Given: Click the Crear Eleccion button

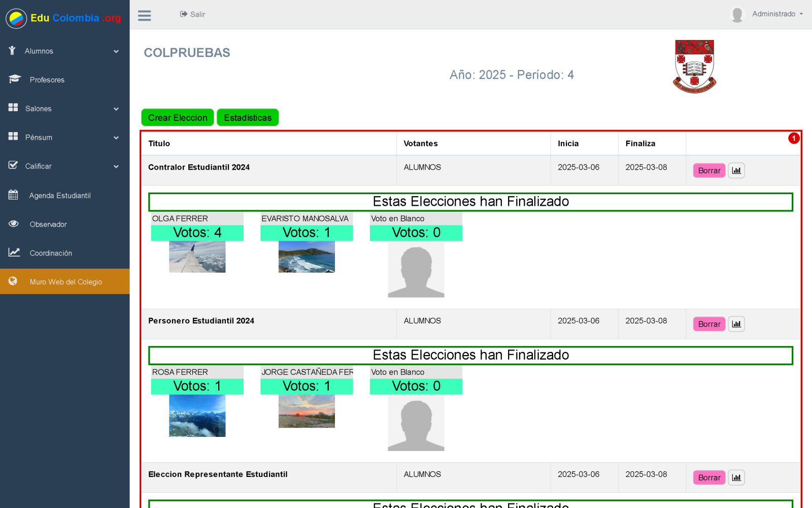Looking at the screenshot, I should click(x=178, y=117).
